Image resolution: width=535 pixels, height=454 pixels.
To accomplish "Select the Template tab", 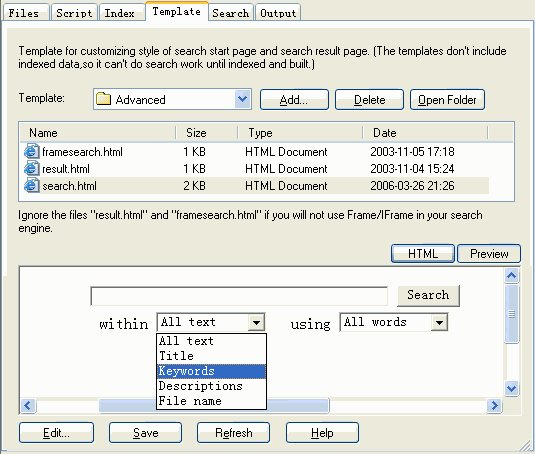I will pos(176,11).
